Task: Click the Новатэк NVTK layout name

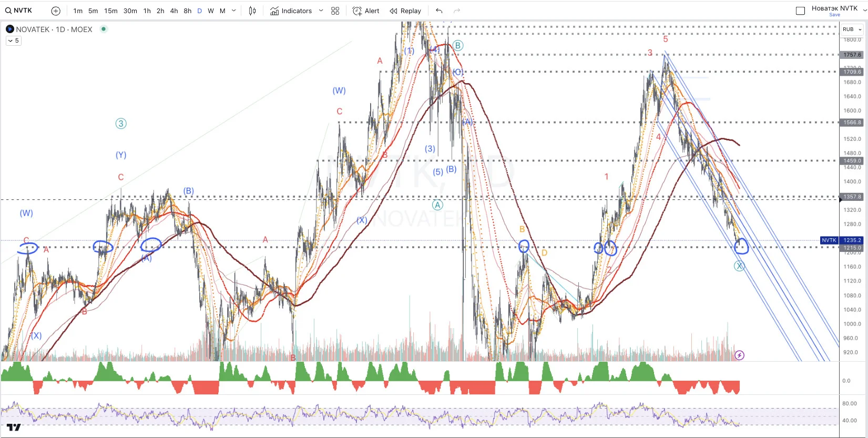Action: point(834,8)
